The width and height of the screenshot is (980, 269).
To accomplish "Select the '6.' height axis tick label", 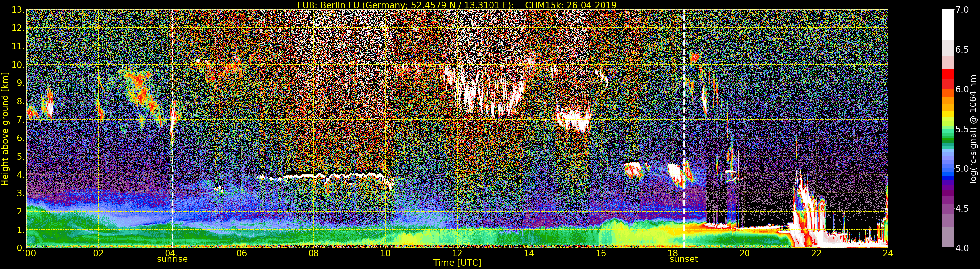I will coord(20,138).
